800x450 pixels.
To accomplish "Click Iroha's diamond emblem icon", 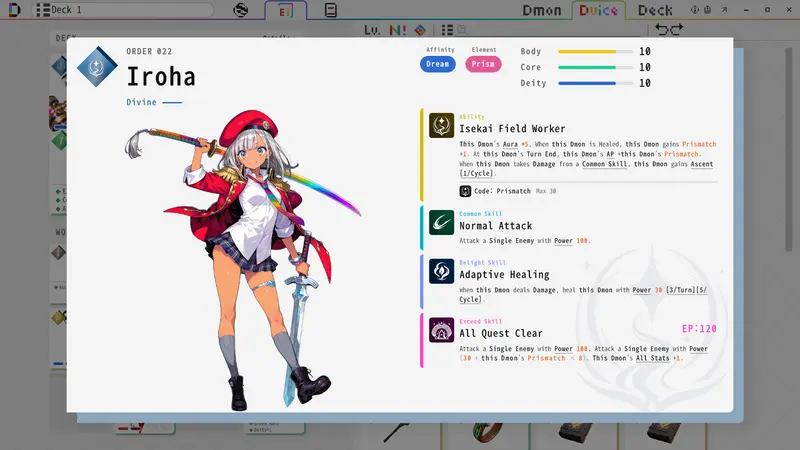I will click(x=97, y=66).
